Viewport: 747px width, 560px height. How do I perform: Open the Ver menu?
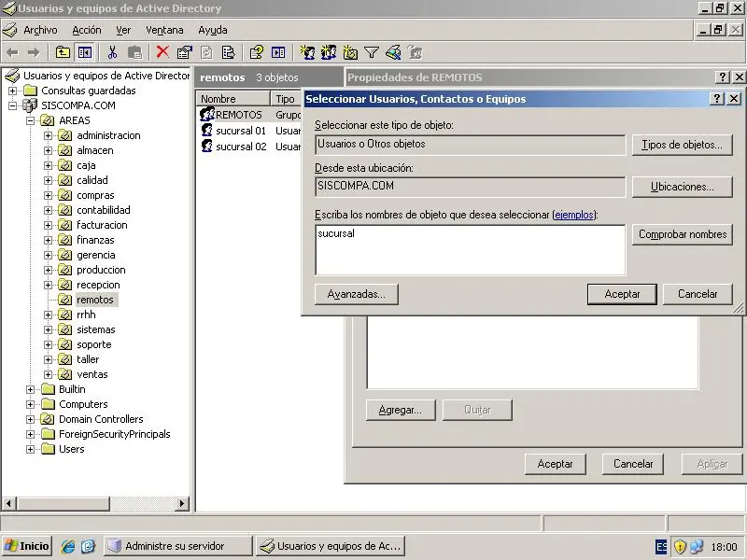click(123, 30)
